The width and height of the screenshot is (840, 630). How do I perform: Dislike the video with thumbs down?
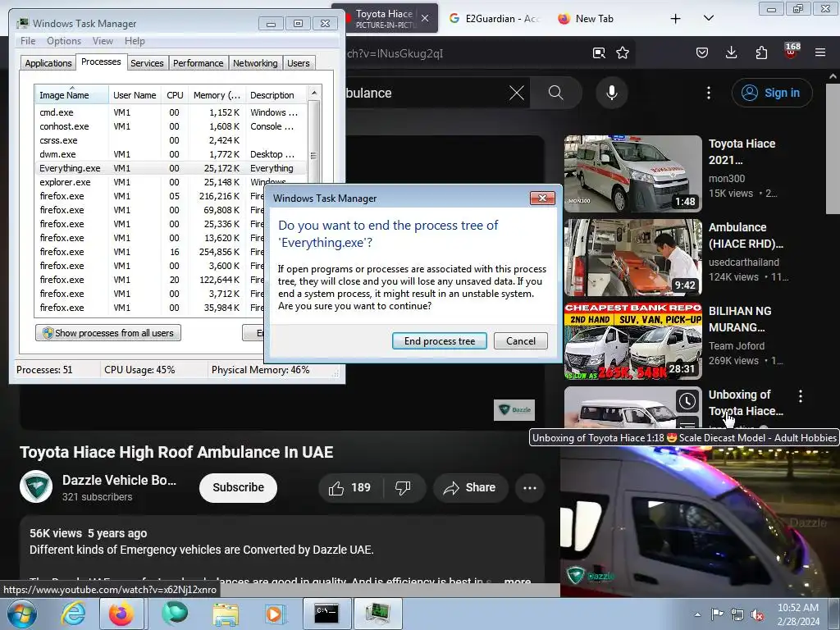click(403, 487)
